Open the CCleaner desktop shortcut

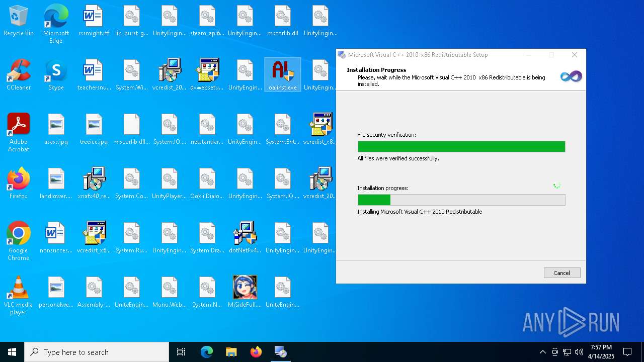coord(19,75)
